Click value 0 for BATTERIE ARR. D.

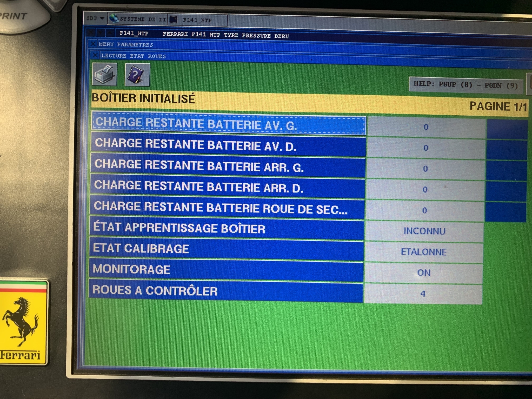point(425,189)
